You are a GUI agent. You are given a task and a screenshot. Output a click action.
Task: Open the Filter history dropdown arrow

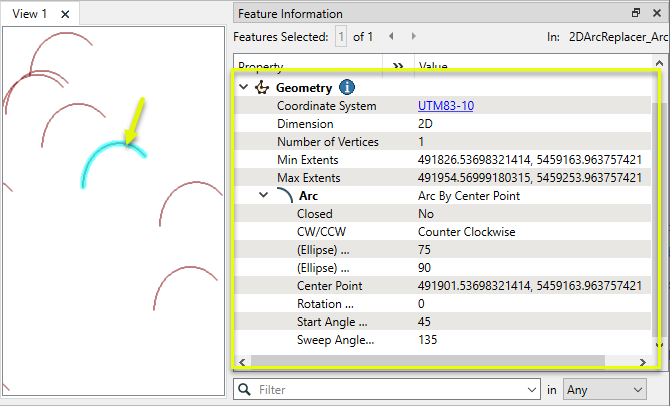531,388
